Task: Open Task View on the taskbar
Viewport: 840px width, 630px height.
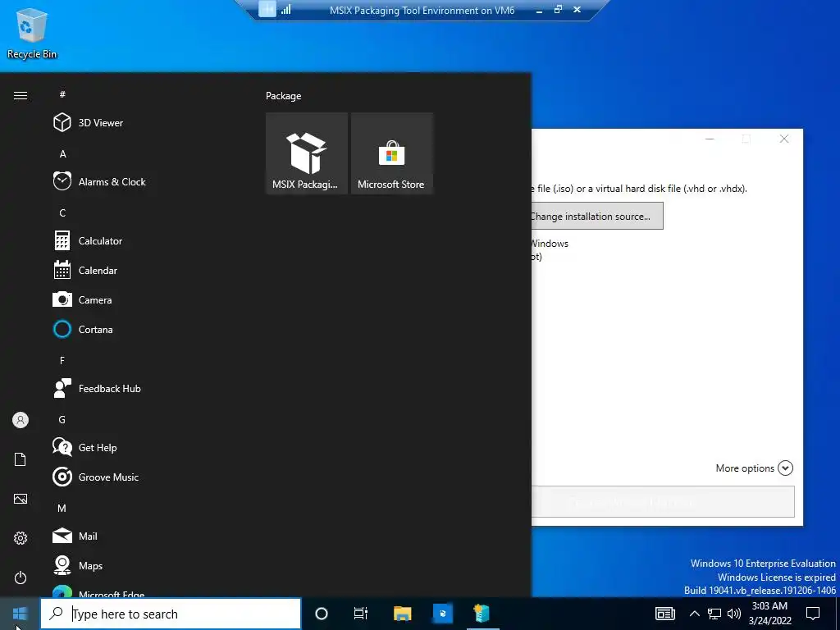Action: (x=361, y=614)
